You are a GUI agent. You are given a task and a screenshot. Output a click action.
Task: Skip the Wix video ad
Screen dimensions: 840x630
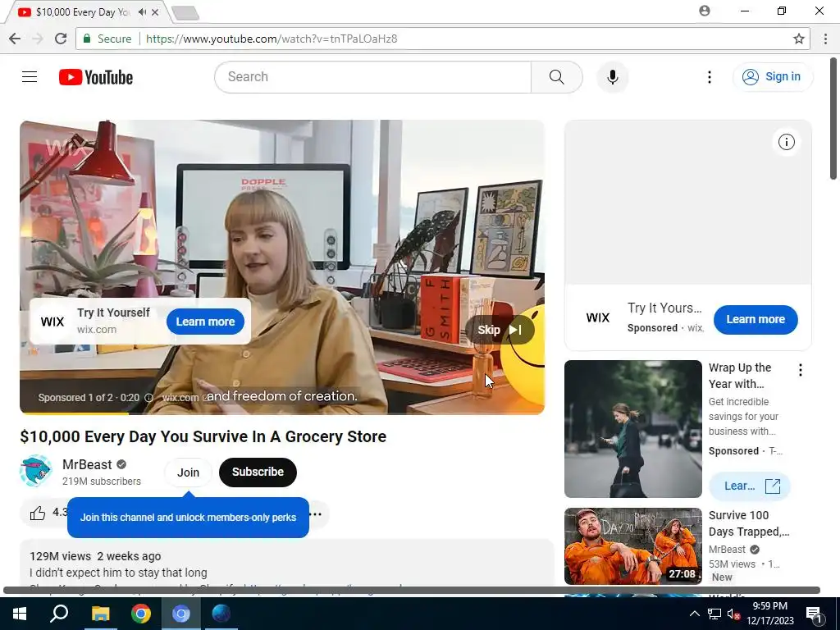click(500, 330)
